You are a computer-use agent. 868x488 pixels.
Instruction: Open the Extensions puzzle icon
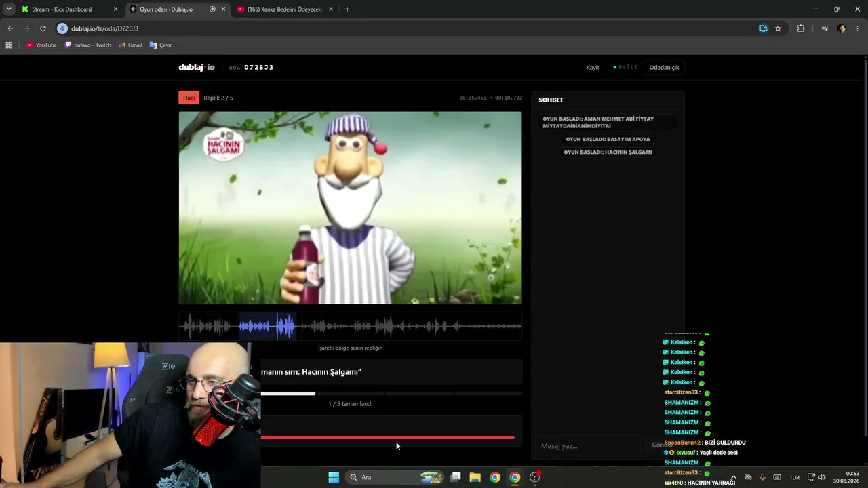click(801, 28)
